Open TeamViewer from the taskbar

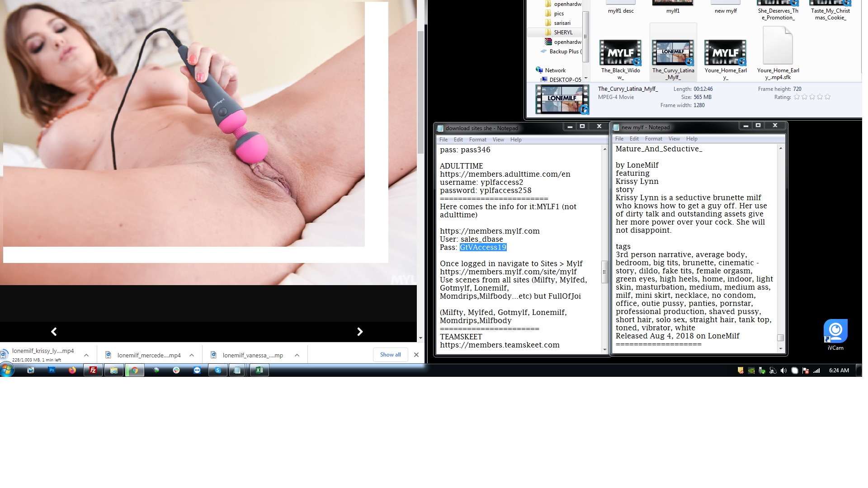coord(197,370)
